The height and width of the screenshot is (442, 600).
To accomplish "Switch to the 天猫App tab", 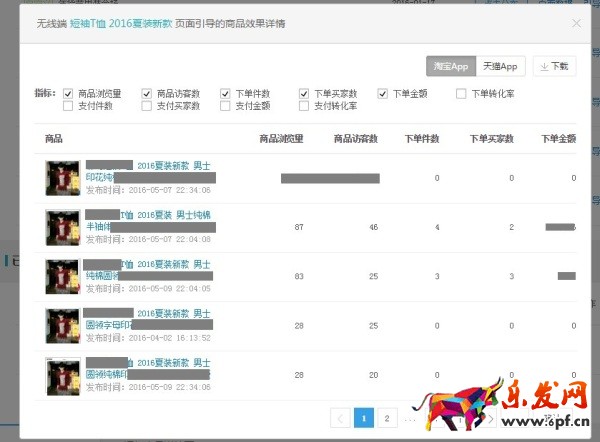I will tap(500, 66).
